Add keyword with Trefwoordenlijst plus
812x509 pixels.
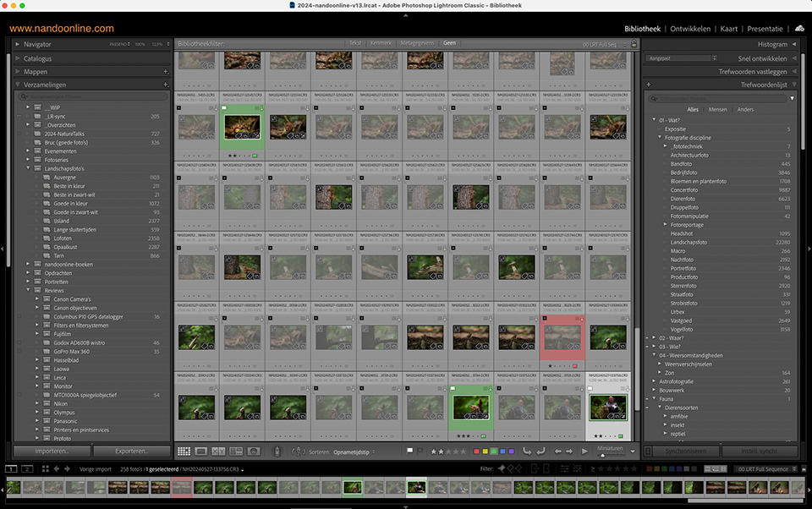(649, 85)
